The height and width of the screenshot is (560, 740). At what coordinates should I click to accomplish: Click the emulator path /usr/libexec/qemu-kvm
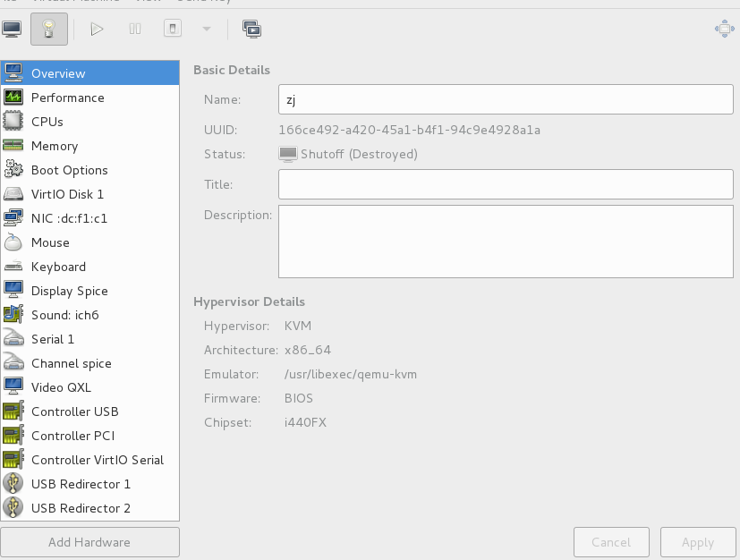point(351,374)
